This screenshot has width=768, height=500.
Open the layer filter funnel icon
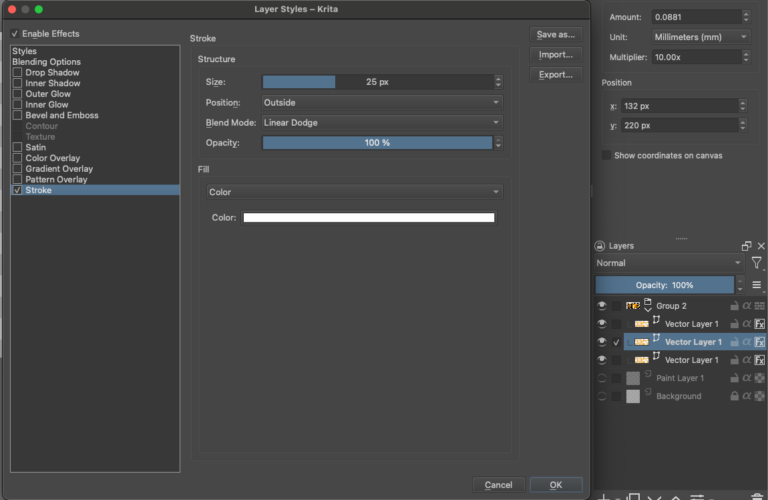757,263
